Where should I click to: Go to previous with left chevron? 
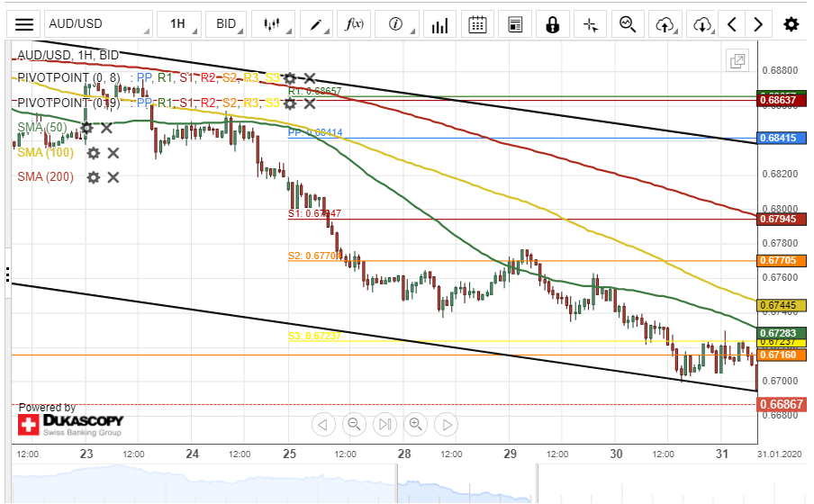click(x=732, y=24)
